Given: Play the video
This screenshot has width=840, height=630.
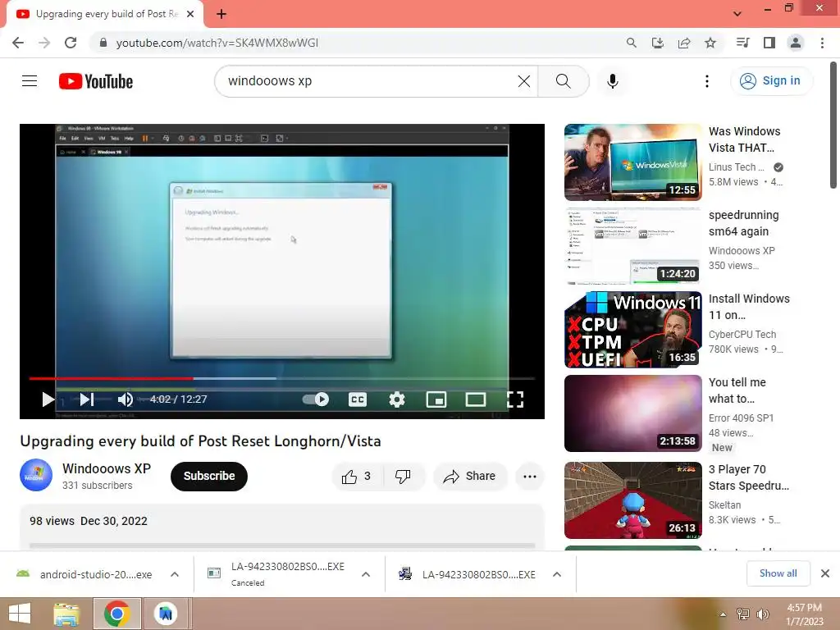Looking at the screenshot, I should click(48, 399).
